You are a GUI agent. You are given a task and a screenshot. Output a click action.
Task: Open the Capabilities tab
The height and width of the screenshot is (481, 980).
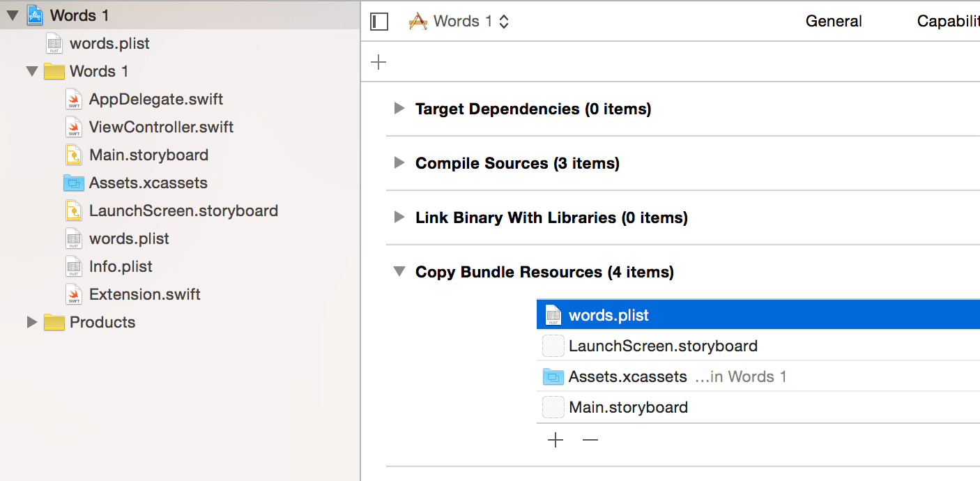[948, 21]
